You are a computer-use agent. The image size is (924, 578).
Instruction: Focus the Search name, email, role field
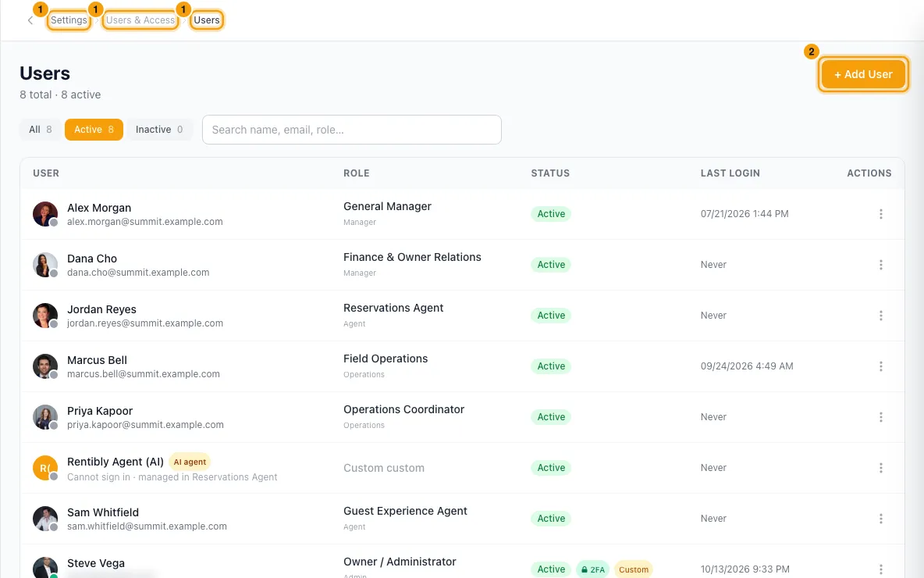point(352,130)
